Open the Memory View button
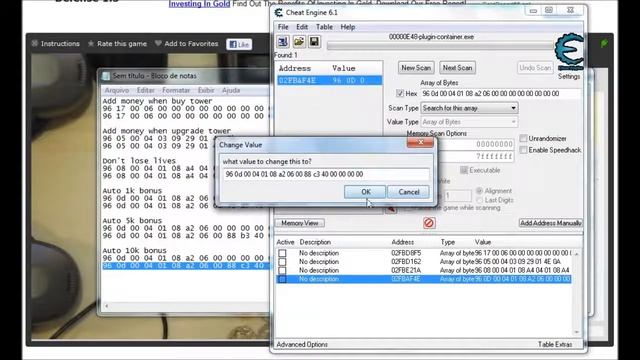 300,223
